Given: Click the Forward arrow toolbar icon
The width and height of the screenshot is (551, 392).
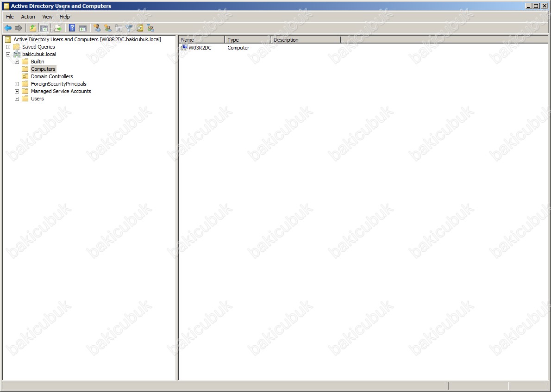Looking at the screenshot, I should [18, 28].
